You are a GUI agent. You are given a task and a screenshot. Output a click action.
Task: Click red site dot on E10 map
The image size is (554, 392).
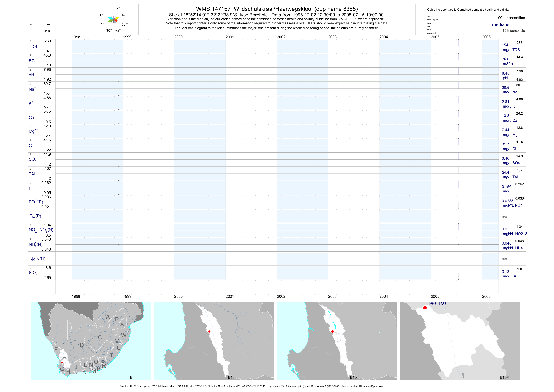[x=333, y=331]
